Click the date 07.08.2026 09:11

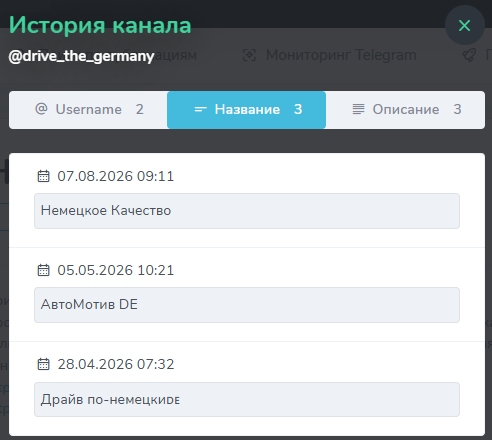pos(116,176)
